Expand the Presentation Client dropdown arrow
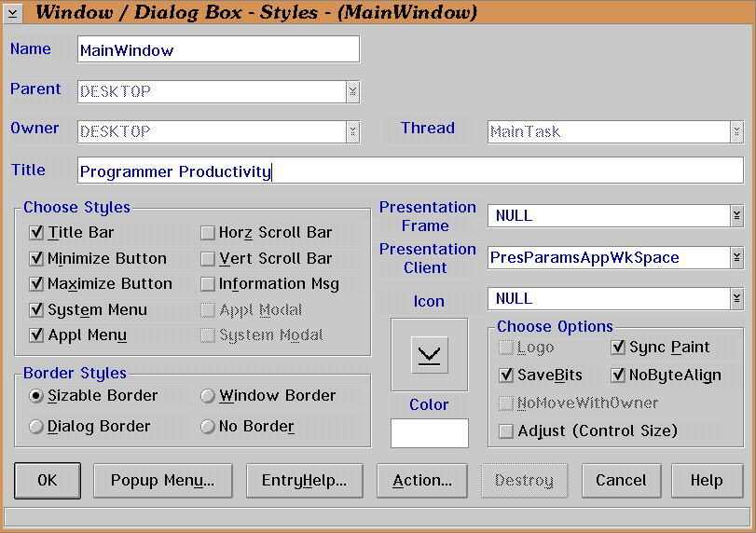The image size is (756, 533). tap(736, 258)
